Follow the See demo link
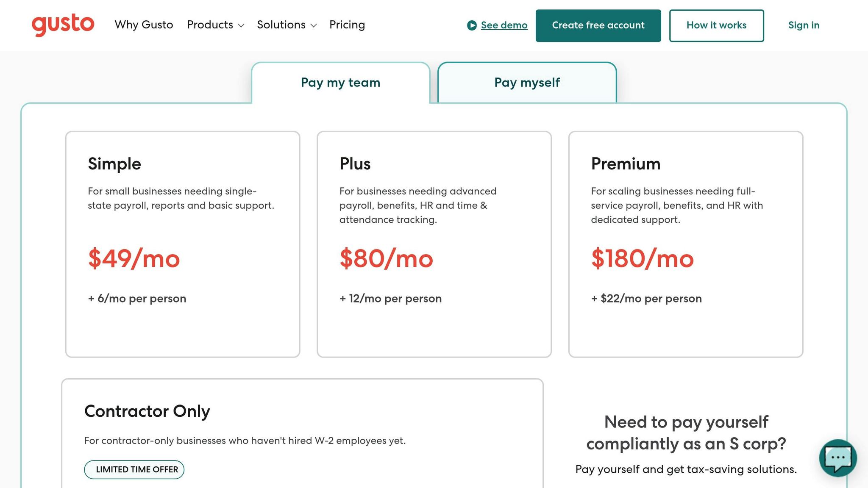This screenshot has width=868, height=488. pos(504,25)
